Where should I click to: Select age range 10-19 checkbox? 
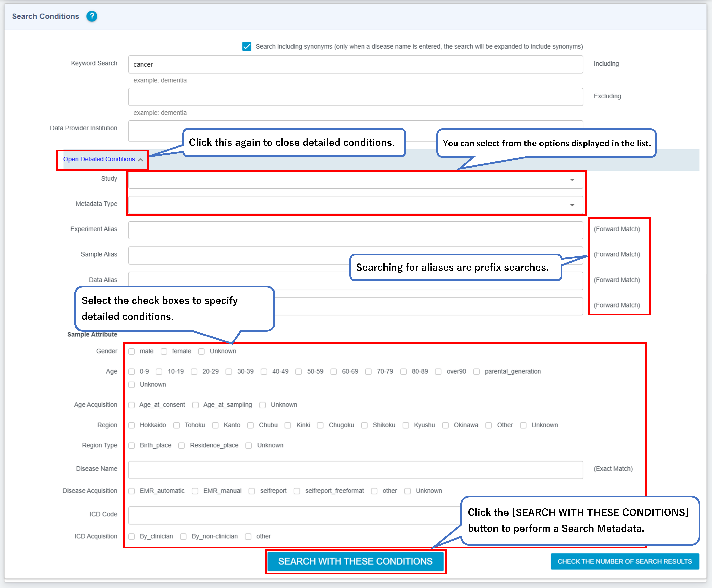(159, 372)
